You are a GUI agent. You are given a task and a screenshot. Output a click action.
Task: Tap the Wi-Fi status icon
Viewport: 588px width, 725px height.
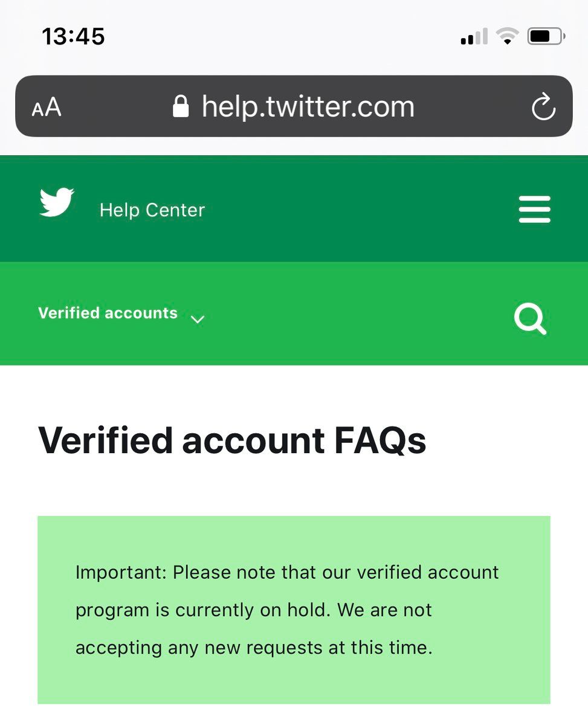507,37
